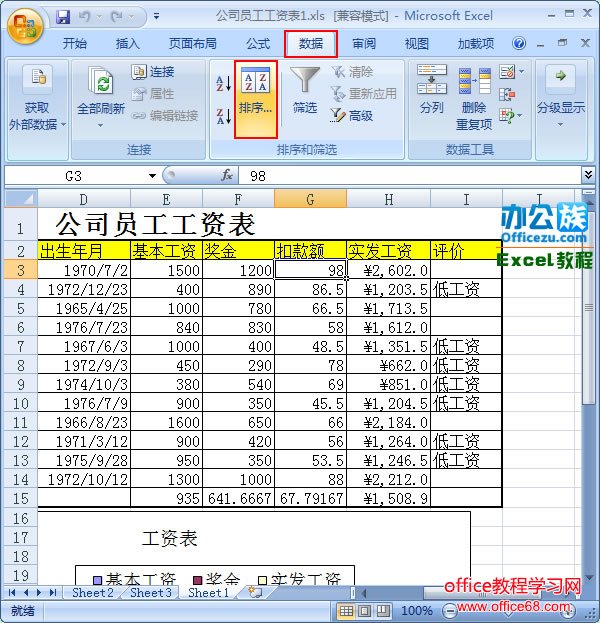This screenshot has height=623, width=600.
Task: Undo the last action in the quick access toolbar
Action: [x=85, y=16]
